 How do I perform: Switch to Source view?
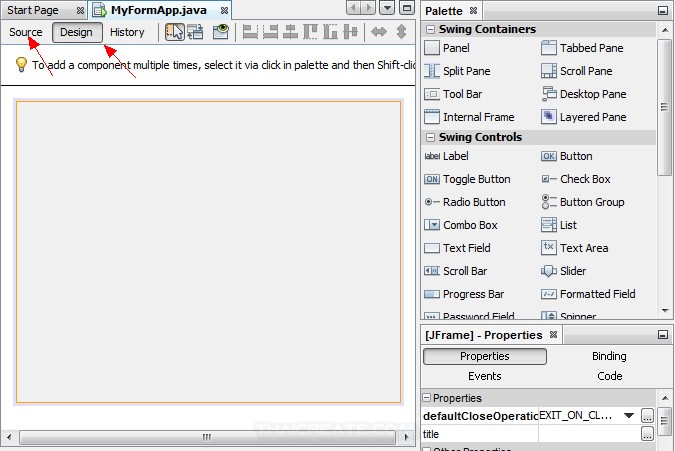click(x=26, y=32)
